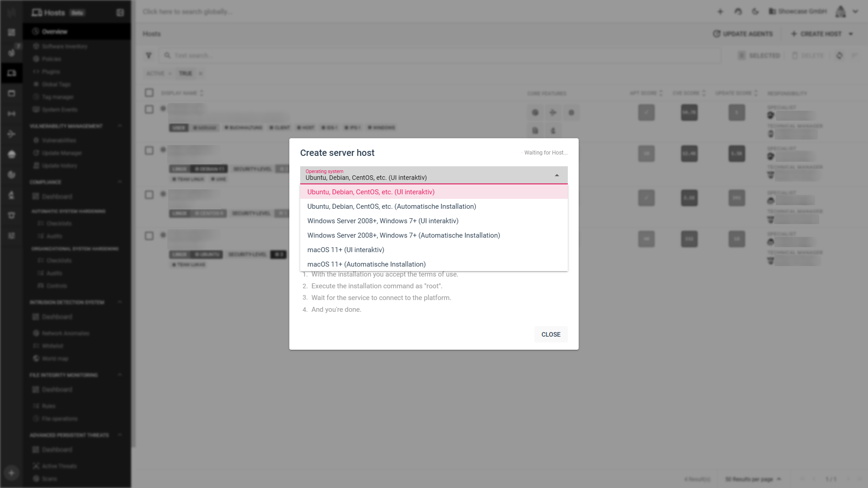
Task: Select the highlighted Ubuntu UI interactive entry
Action: pyautogui.click(x=371, y=192)
